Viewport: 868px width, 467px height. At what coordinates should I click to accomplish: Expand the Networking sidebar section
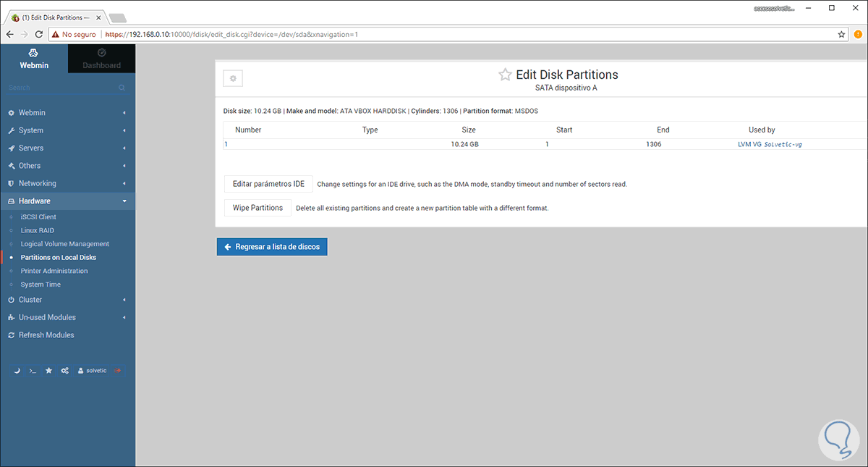tap(67, 183)
